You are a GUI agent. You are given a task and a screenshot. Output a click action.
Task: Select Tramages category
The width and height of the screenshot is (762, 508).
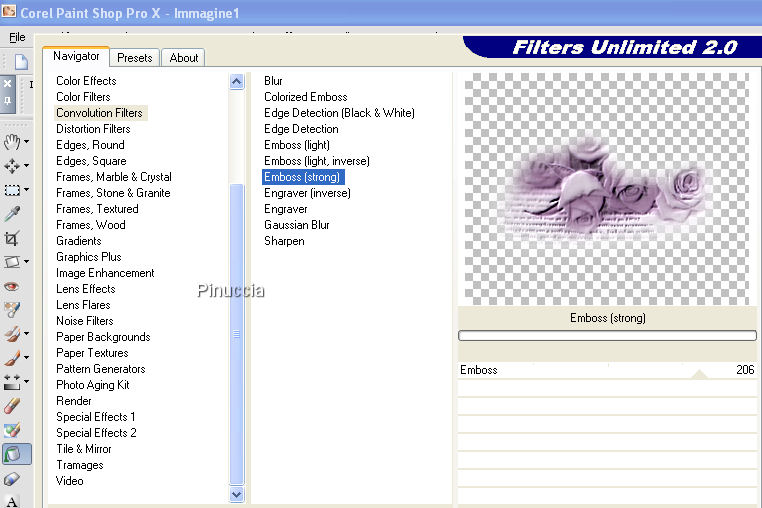80,465
